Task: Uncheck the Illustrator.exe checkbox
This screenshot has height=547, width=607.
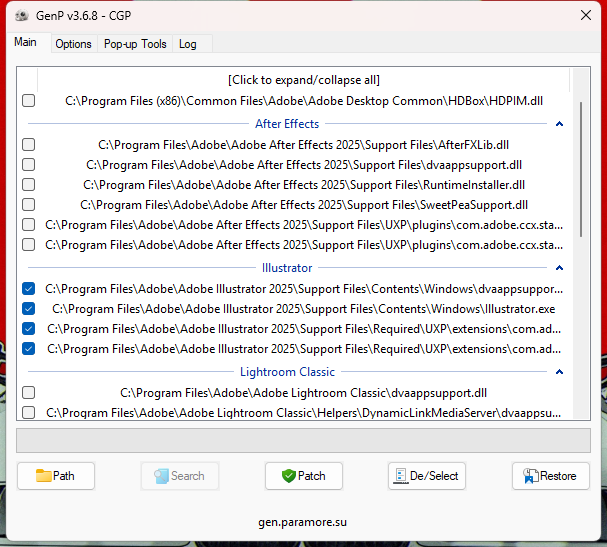Action: point(29,309)
